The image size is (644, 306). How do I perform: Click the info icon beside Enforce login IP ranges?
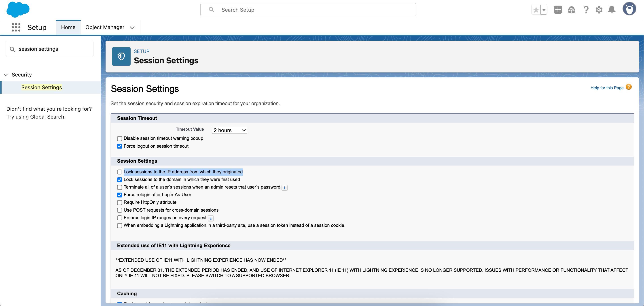coord(211,218)
